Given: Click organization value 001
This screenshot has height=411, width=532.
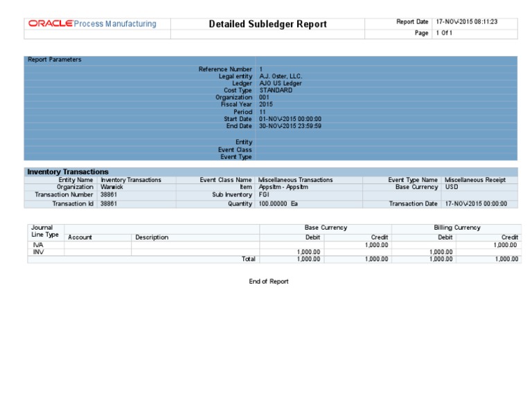Looking at the screenshot, I should (264, 98).
